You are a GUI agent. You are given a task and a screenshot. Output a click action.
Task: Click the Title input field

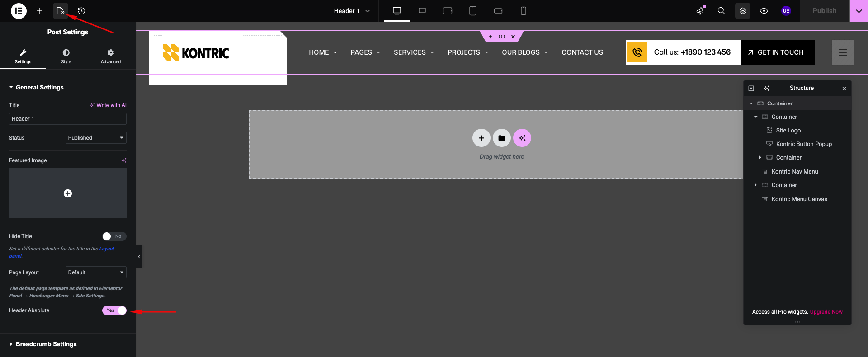coord(67,119)
